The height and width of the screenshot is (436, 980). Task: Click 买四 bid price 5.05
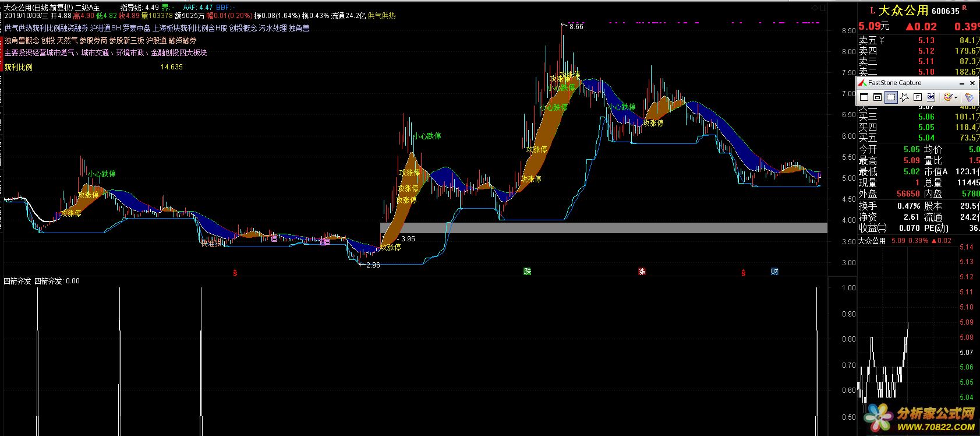[x=926, y=127]
